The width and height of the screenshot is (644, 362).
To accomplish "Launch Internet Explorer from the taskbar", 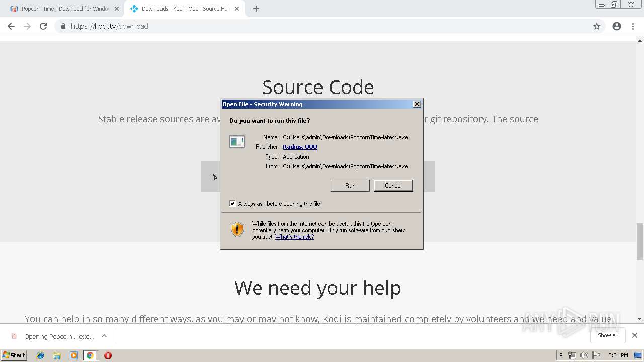I will [x=40, y=355].
